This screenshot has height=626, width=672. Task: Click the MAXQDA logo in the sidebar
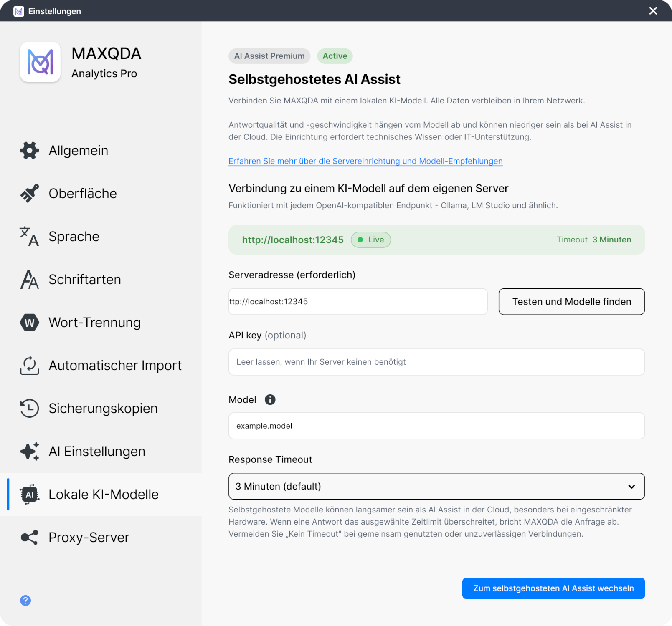click(41, 62)
